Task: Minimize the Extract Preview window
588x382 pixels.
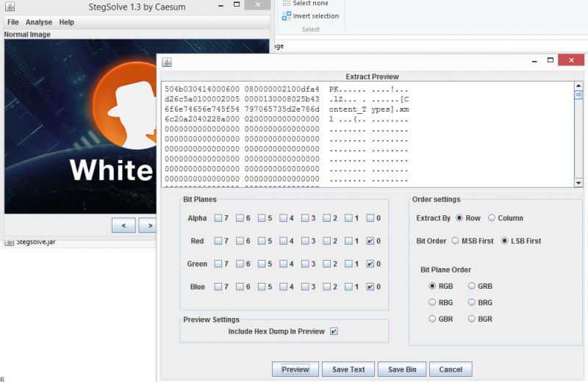Action: click(534, 60)
